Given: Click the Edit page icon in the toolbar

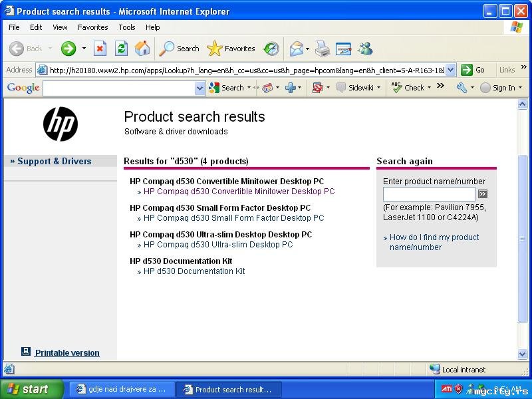Looking at the screenshot, I should click(343, 49).
